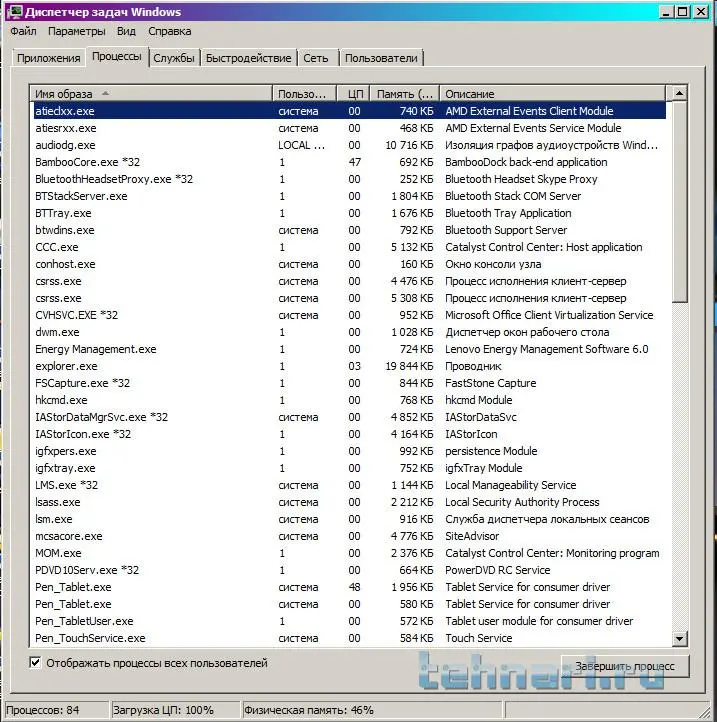Select the IAStorIcon.exe *32 process
Image resolution: width=717 pixels, height=722 pixels.
(350, 434)
